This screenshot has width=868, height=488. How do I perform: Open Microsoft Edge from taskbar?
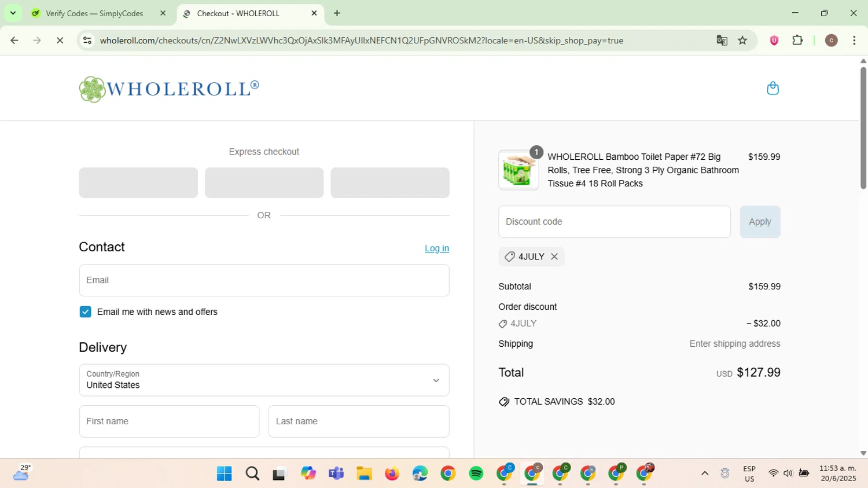click(x=420, y=474)
